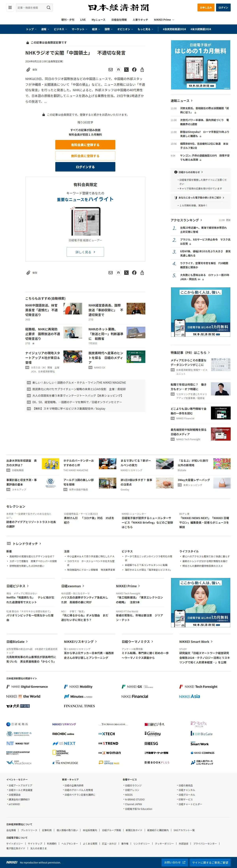Screen dimensions: 237x868
Task: Open 朝刊・夕刊 menu item
Action: coord(68,20)
